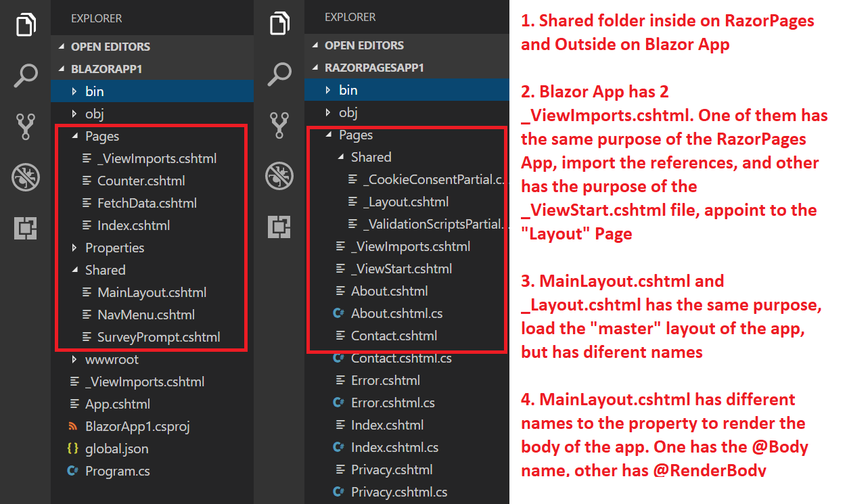Open Explorer icon in RazorPagesApp1 activity bar
Viewport: 847px width, 504px height.
pyautogui.click(x=279, y=22)
